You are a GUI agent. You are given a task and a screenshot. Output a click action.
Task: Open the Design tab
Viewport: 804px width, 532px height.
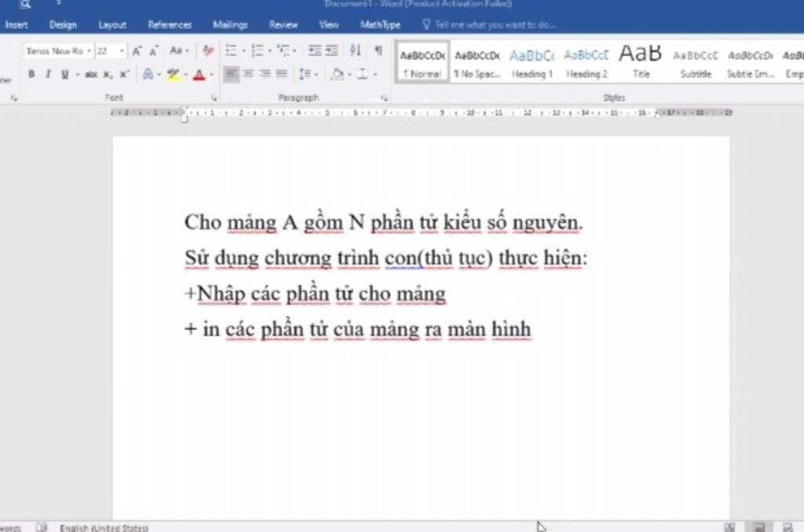63,24
